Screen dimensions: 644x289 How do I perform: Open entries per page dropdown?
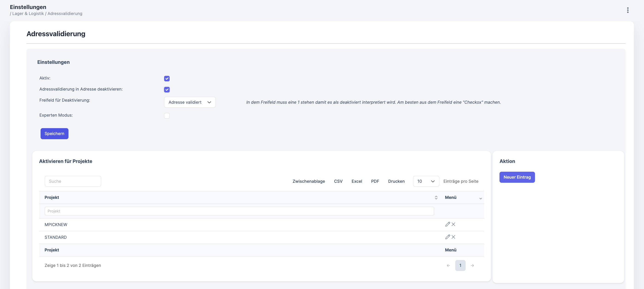coord(426,181)
